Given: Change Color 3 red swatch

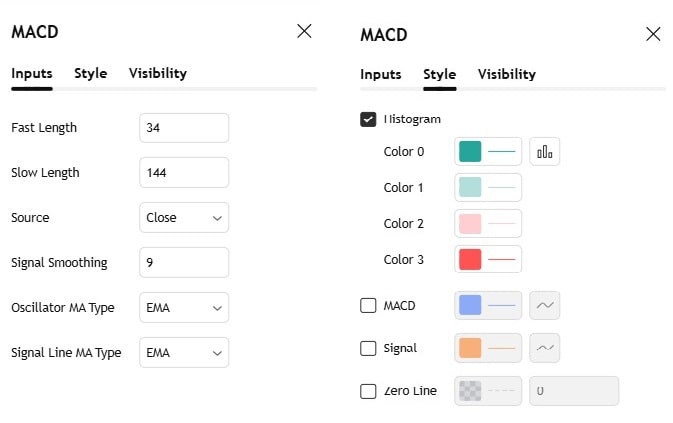Looking at the screenshot, I should click(470, 260).
